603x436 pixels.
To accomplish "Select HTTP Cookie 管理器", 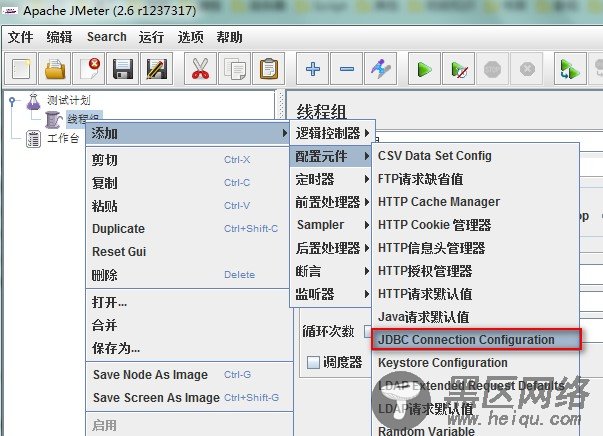I will (475, 225).
